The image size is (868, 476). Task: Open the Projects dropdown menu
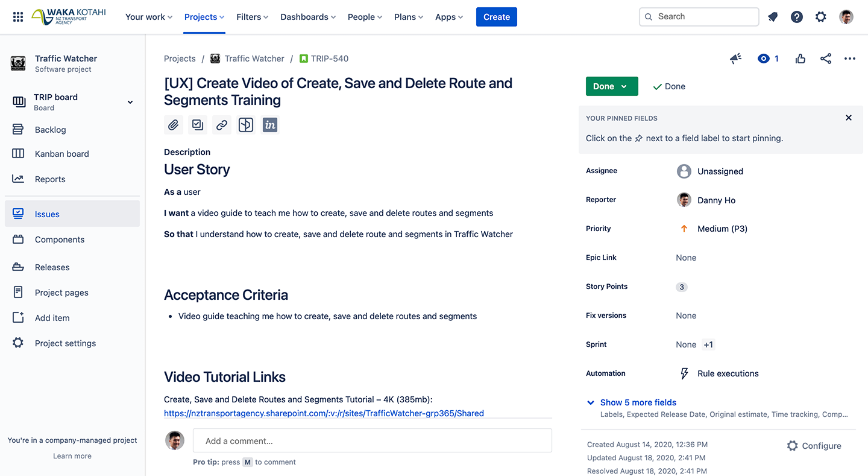tap(204, 17)
